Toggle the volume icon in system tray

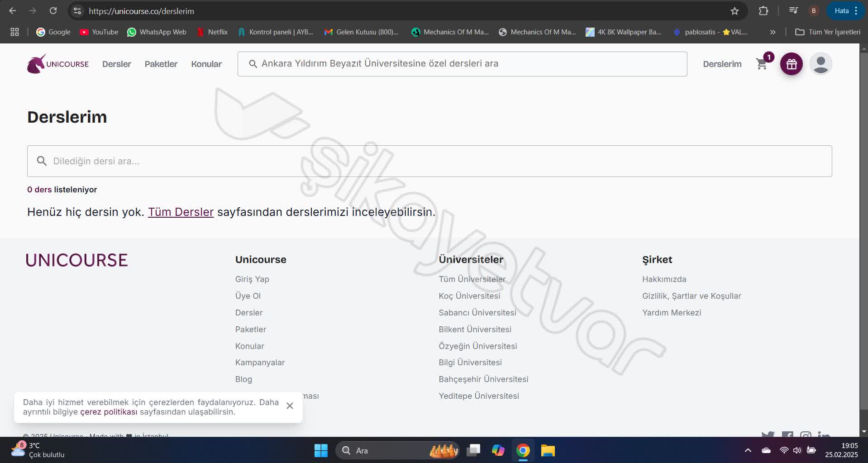tap(797, 450)
